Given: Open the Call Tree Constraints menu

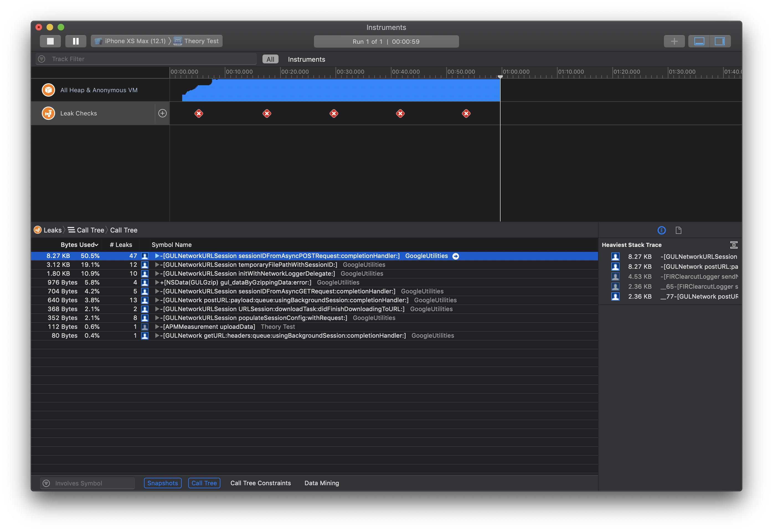Looking at the screenshot, I should point(260,483).
